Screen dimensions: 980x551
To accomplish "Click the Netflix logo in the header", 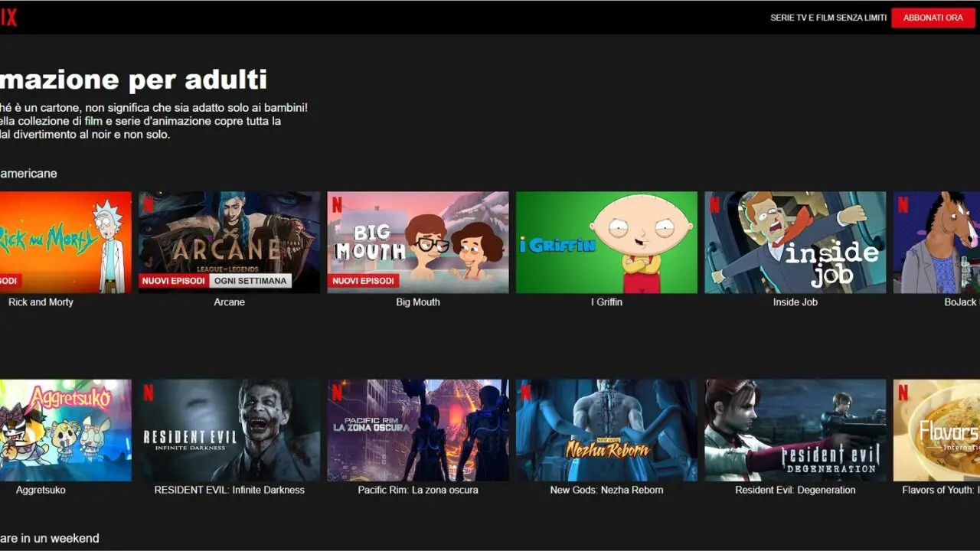I will point(8,18).
